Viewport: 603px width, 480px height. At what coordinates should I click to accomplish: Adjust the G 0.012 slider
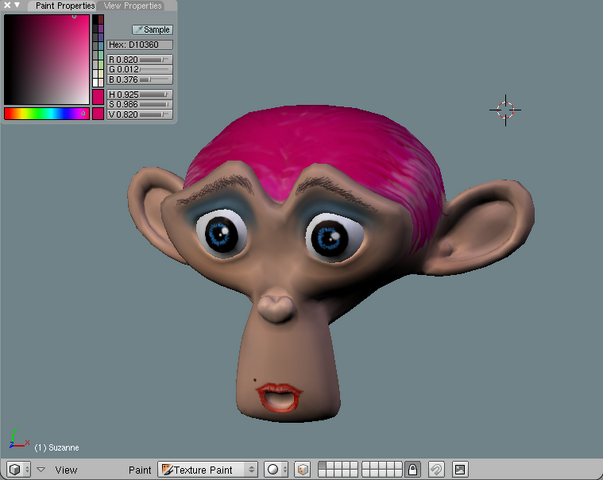point(140,70)
